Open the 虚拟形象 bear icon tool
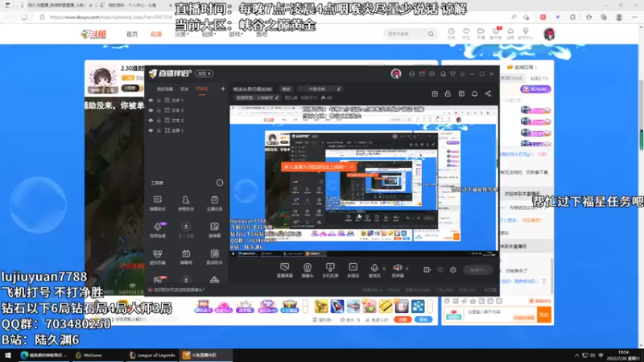This screenshot has width=644, height=362. tap(157, 257)
